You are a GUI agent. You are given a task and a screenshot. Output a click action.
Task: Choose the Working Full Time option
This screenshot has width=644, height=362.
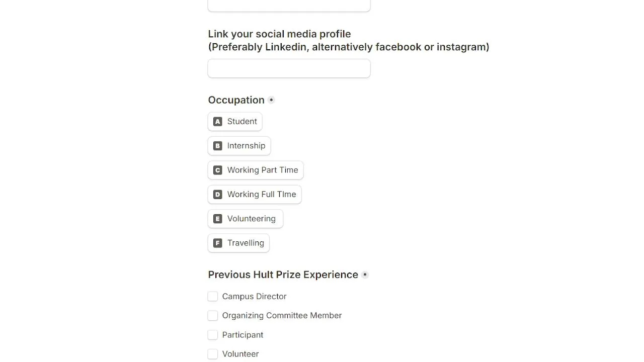[x=255, y=195]
